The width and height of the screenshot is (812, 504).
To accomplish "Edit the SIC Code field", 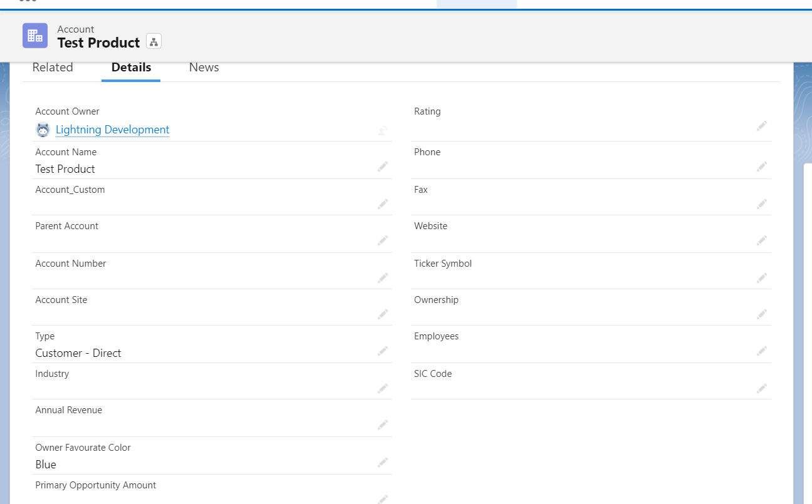I will pos(761,388).
